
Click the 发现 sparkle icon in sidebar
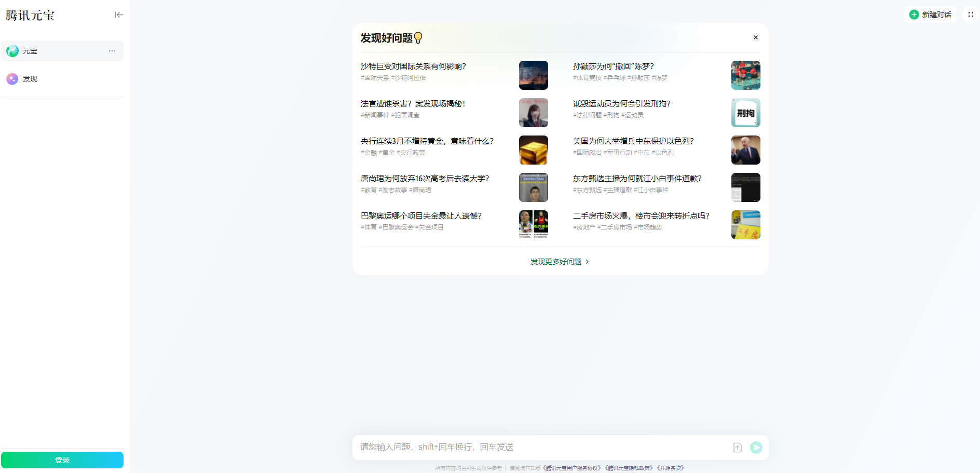(x=12, y=79)
